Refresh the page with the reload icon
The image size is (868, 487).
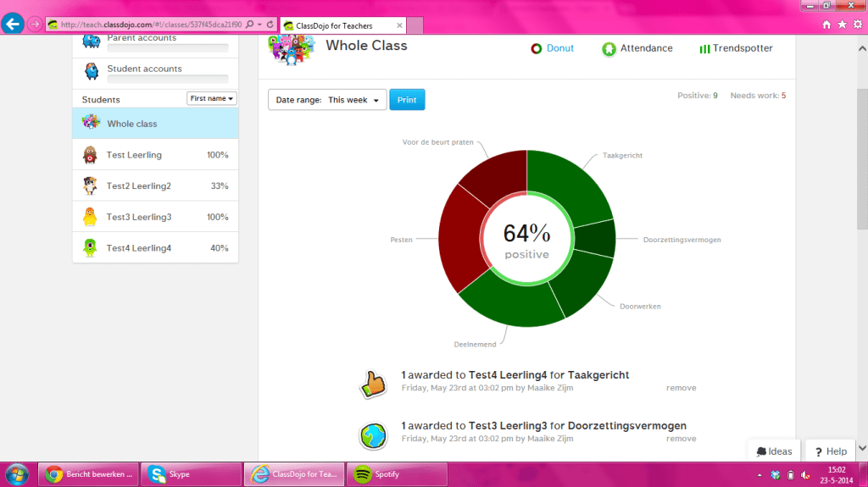[270, 25]
